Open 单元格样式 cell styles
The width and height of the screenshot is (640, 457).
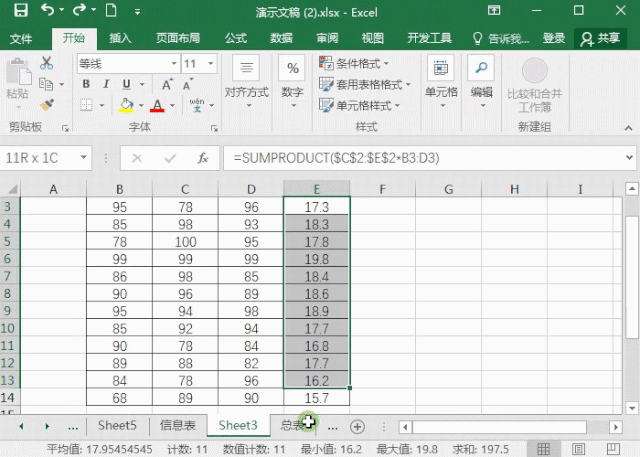[x=359, y=105]
